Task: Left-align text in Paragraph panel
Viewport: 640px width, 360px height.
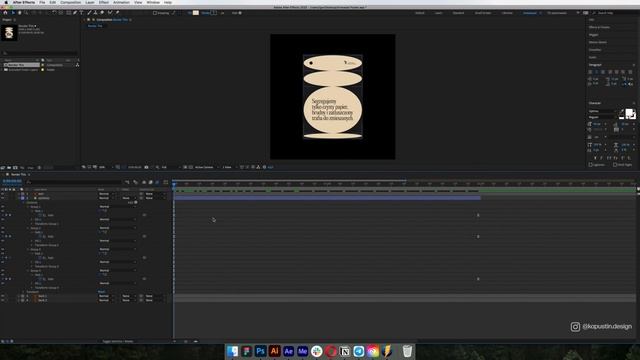Action: click(590, 72)
